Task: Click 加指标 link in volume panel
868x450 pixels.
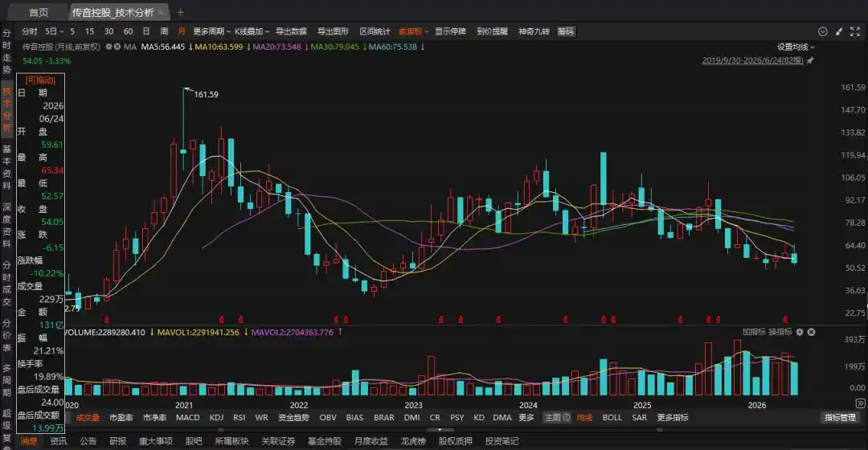Action: [x=753, y=332]
